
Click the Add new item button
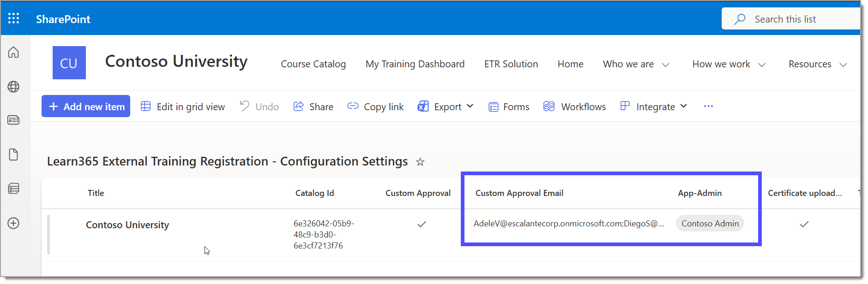point(86,106)
